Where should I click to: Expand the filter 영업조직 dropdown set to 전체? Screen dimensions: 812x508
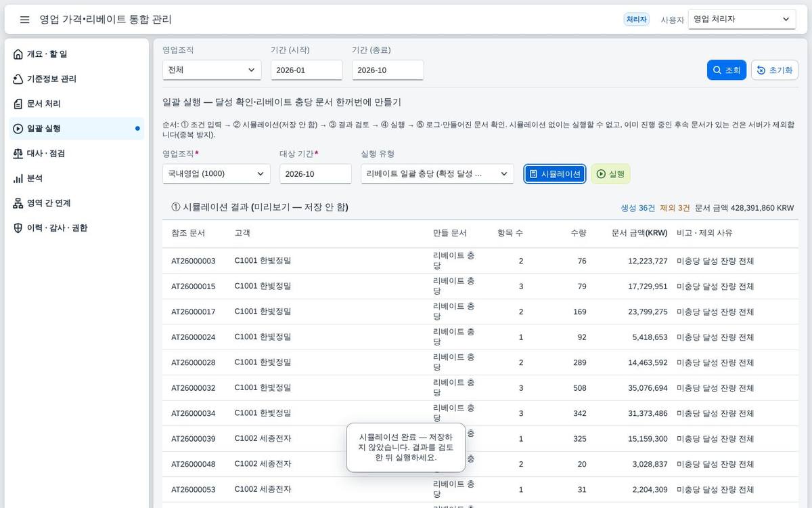point(212,70)
